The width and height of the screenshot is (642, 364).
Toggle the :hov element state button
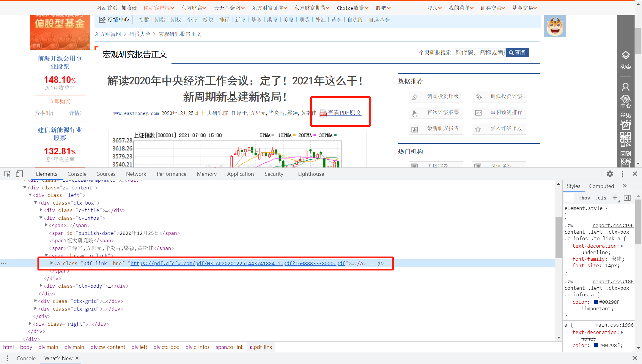tap(584, 198)
